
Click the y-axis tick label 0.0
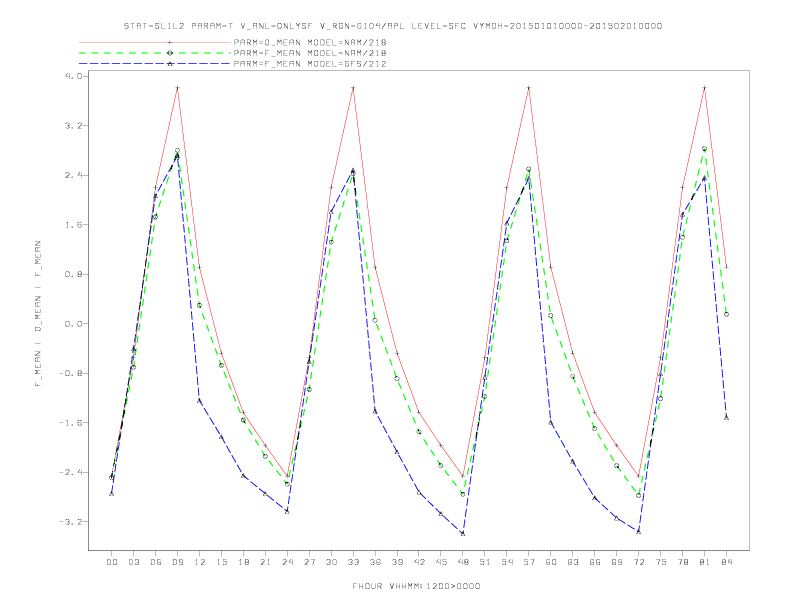74,324
